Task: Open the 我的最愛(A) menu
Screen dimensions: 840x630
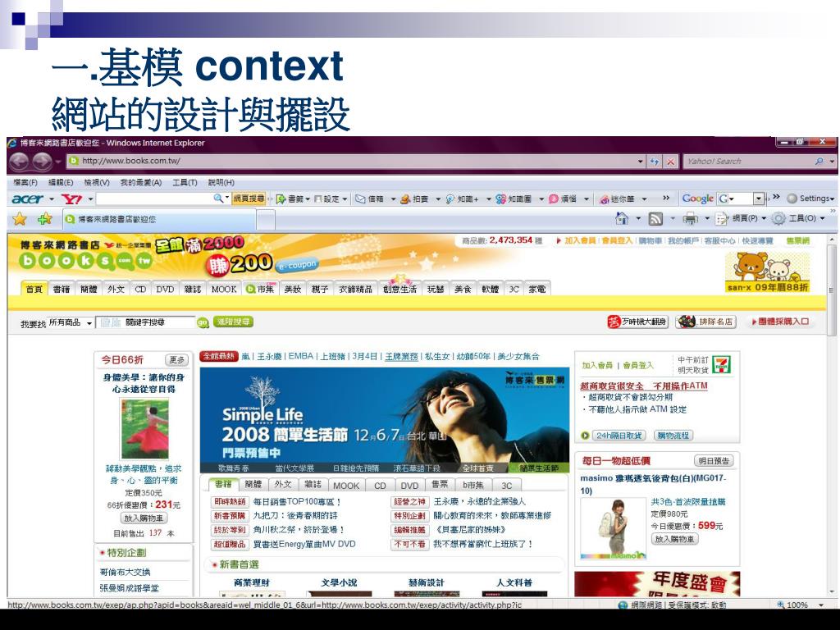Action: click(x=140, y=182)
